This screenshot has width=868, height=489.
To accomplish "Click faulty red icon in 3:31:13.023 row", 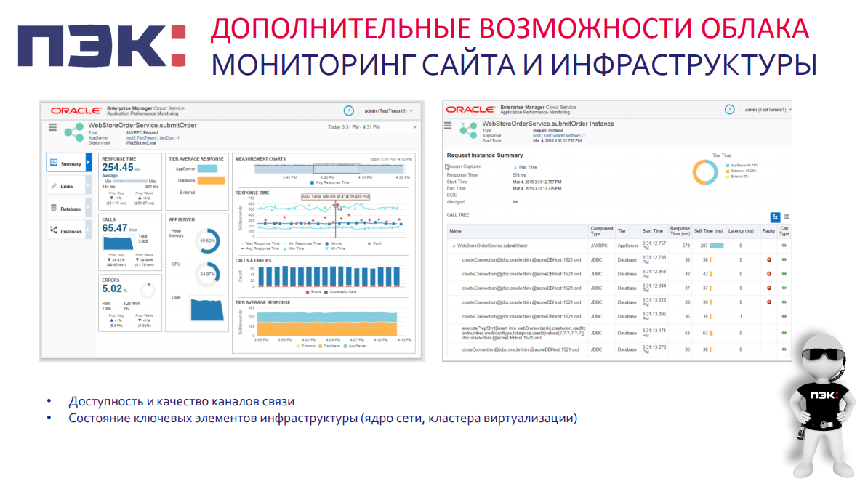I will click(768, 302).
